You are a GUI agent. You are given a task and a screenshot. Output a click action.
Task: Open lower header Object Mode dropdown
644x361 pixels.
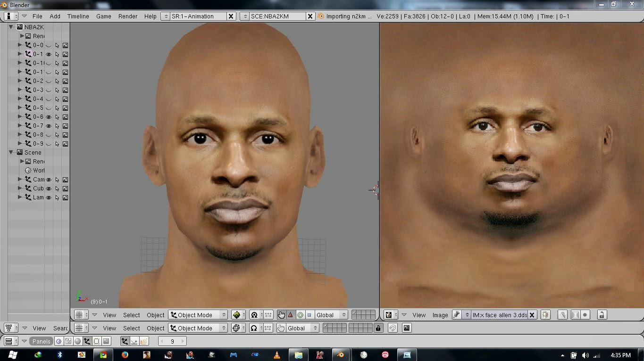[198, 328]
